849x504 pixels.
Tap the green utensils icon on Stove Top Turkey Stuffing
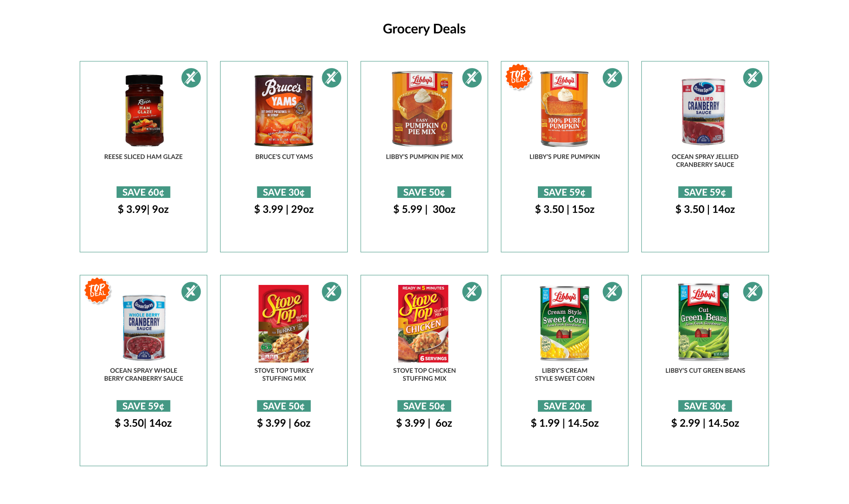pos(331,292)
